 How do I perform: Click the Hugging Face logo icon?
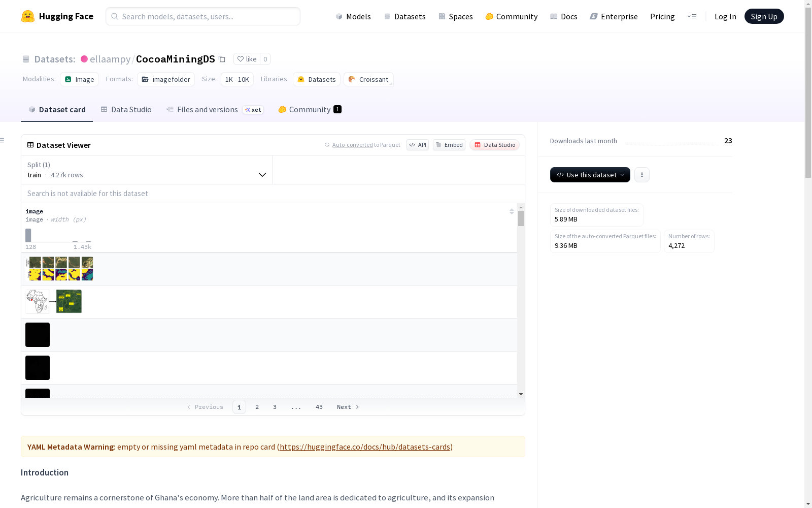pos(28,16)
